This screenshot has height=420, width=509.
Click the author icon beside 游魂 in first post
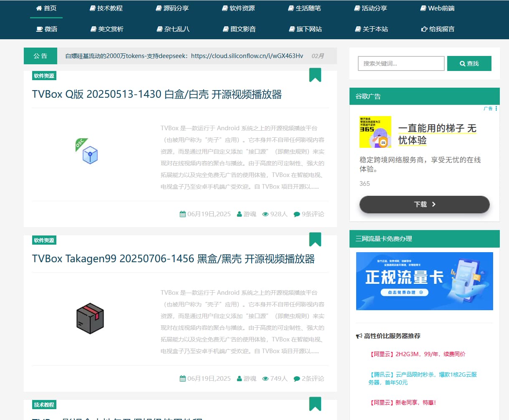tap(239, 214)
